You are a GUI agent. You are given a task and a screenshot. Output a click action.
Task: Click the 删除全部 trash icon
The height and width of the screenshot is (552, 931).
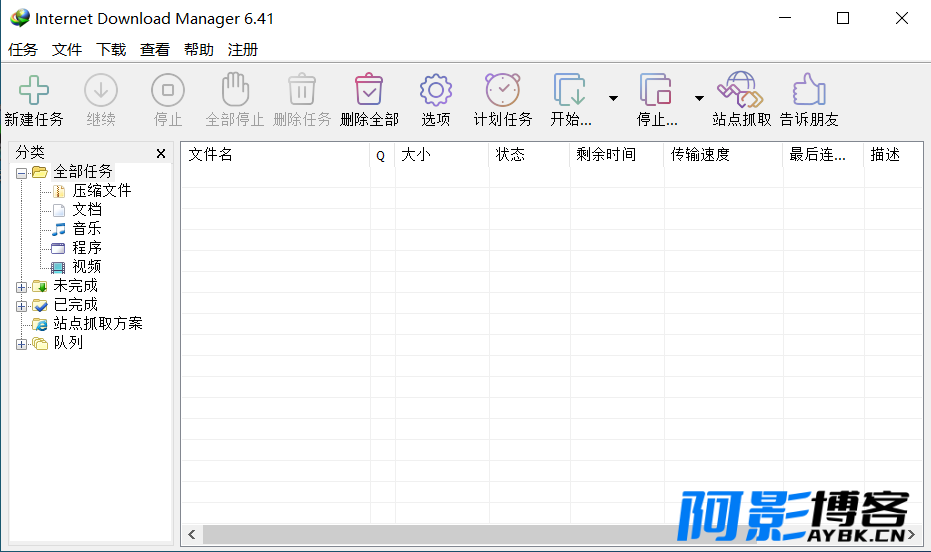pos(369,90)
